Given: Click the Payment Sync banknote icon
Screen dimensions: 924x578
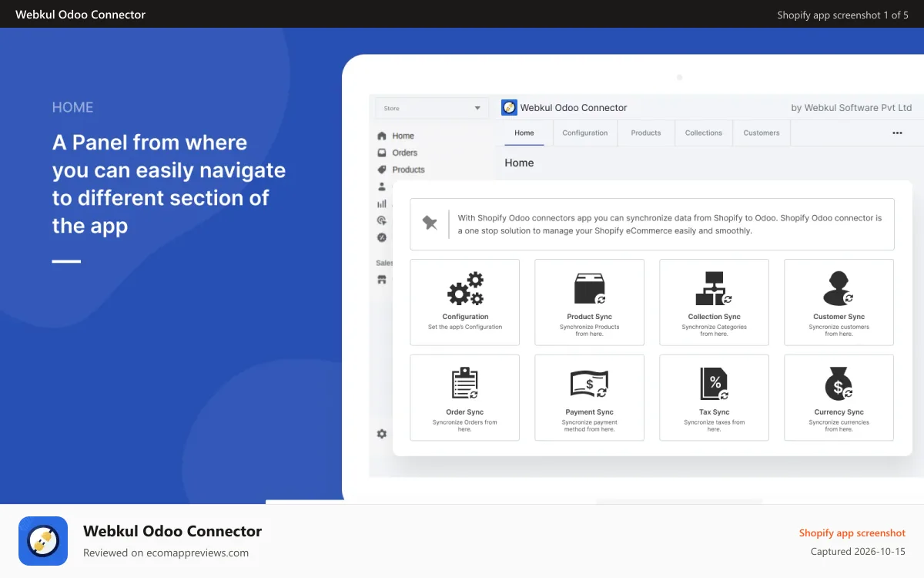Looking at the screenshot, I should pos(590,384).
